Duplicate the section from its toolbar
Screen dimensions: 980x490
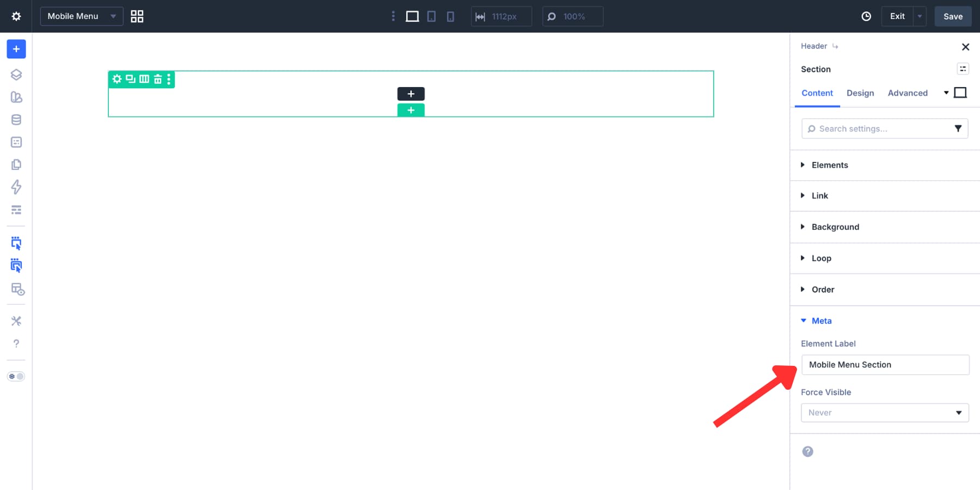pyautogui.click(x=131, y=79)
